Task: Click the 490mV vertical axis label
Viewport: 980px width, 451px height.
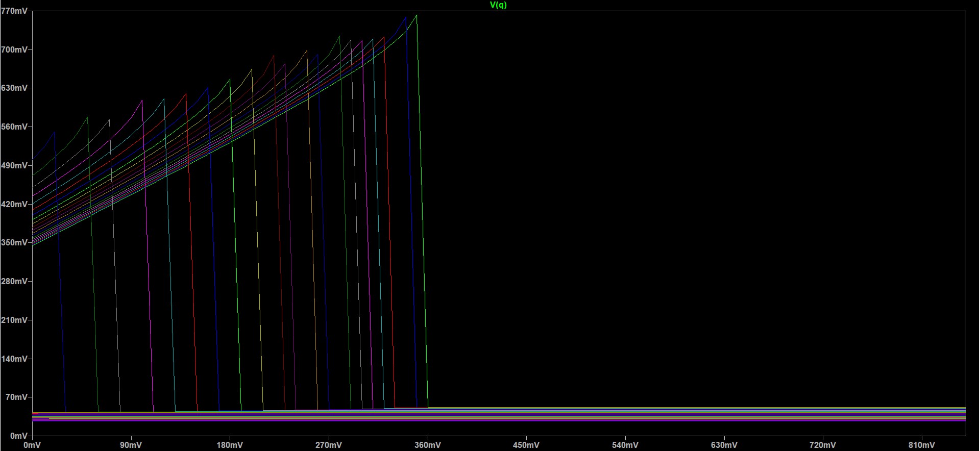Action: click(x=14, y=165)
